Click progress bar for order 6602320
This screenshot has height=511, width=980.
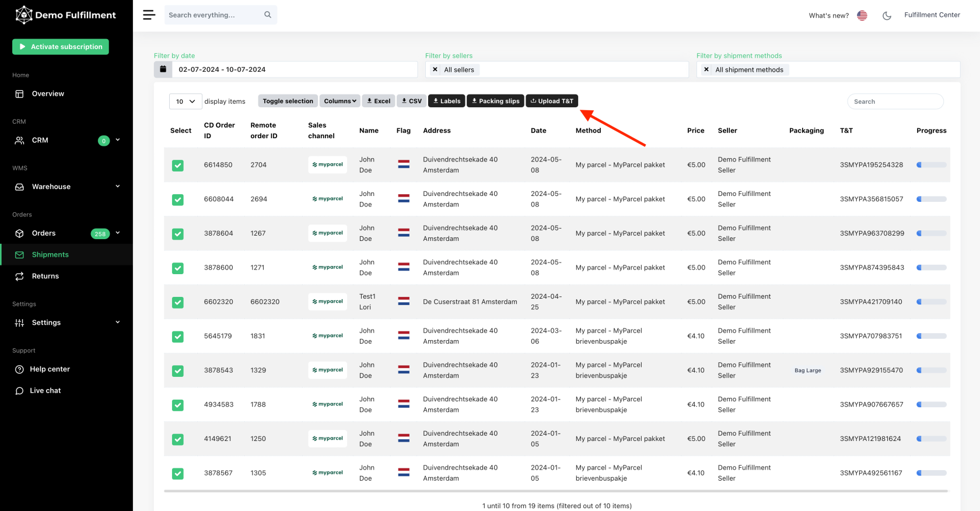pyautogui.click(x=931, y=302)
